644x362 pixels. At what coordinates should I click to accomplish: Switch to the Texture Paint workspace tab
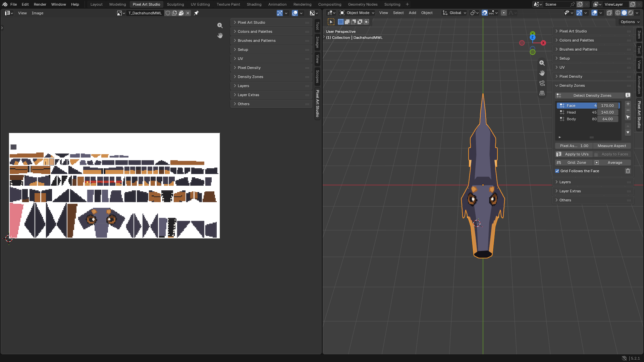[228, 4]
